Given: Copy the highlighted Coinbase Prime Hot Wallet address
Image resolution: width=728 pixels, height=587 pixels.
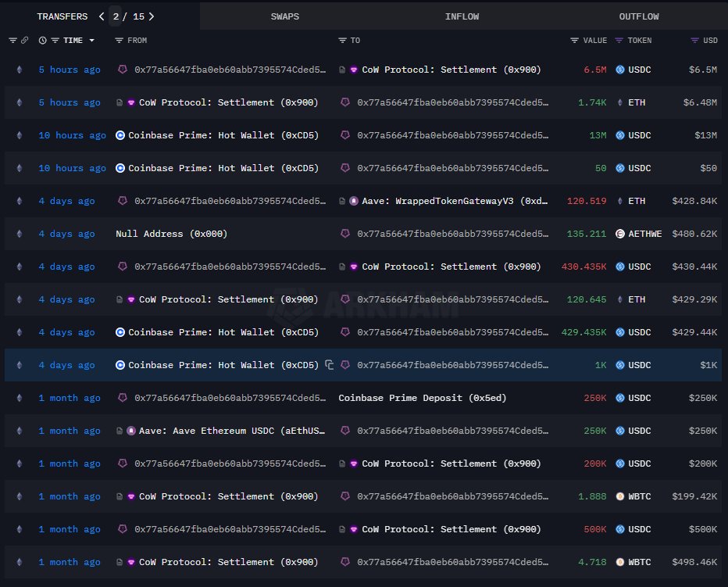Looking at the screenshot, I should 329,365.
